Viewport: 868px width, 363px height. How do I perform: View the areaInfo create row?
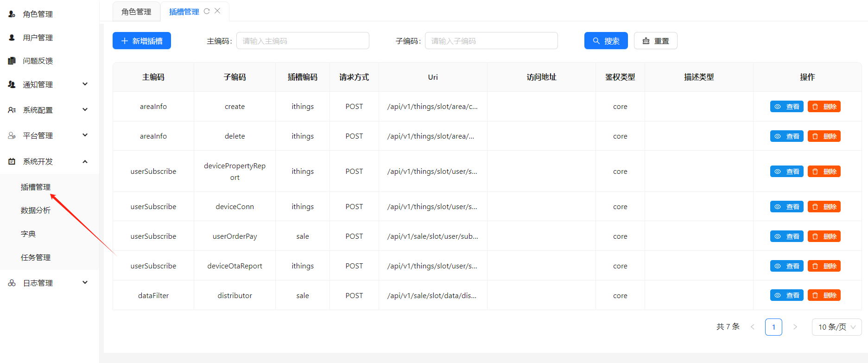coord(786,107)
